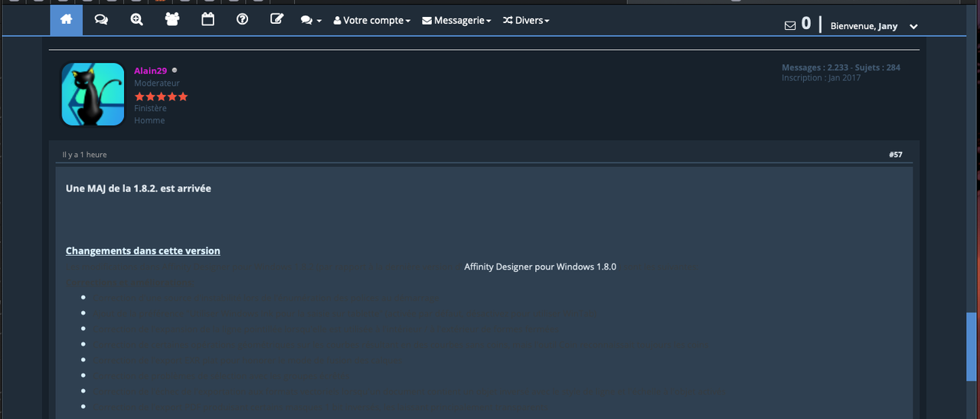The height and width of the screenshot is (419, 980).
Task: Click the Finistère location text
Action: tap(150, 108)
